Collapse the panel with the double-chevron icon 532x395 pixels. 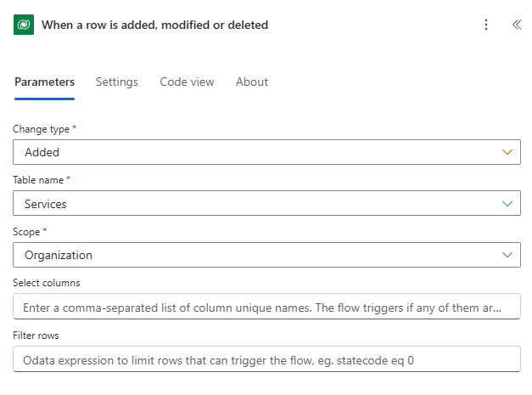coord(516,25)
